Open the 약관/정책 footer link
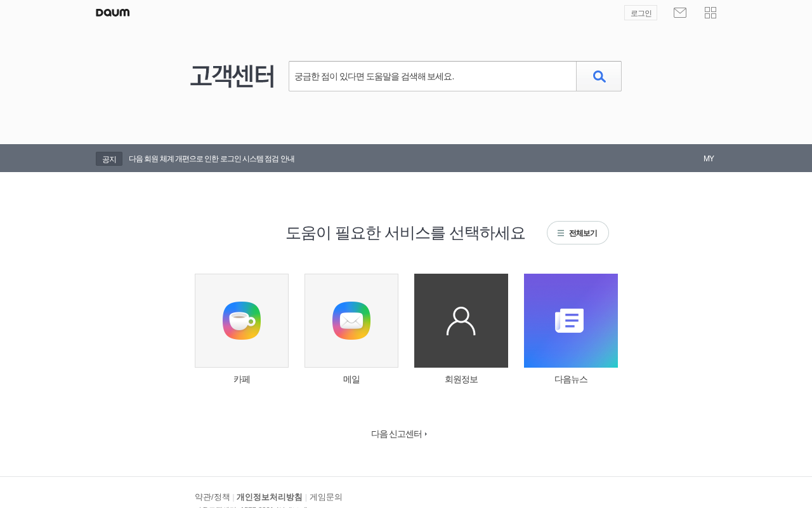The image size is (812, 508). click(x=213, y=497)
